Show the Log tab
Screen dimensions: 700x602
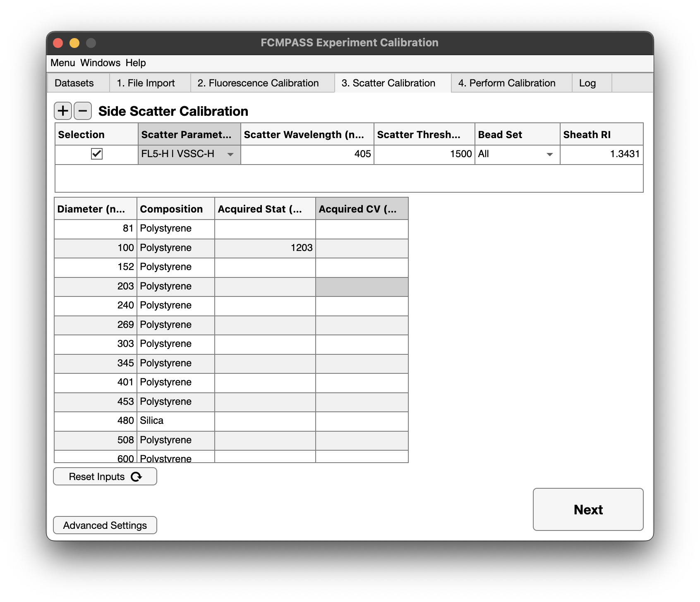591,83
